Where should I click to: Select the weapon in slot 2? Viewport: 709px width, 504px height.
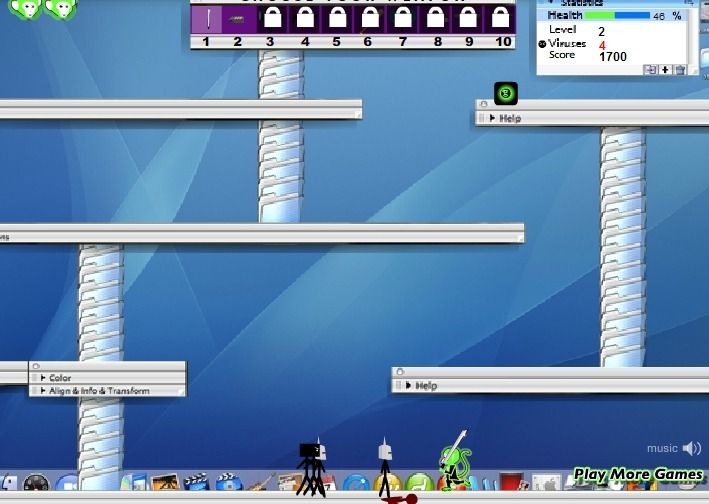point(237,19)
